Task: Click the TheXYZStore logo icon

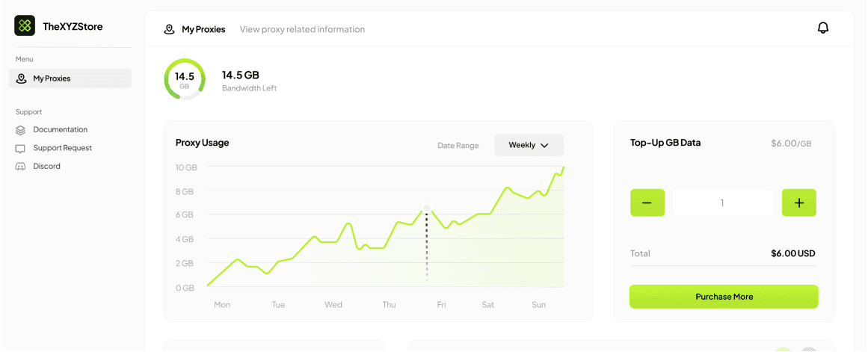Action: (25, 26)
